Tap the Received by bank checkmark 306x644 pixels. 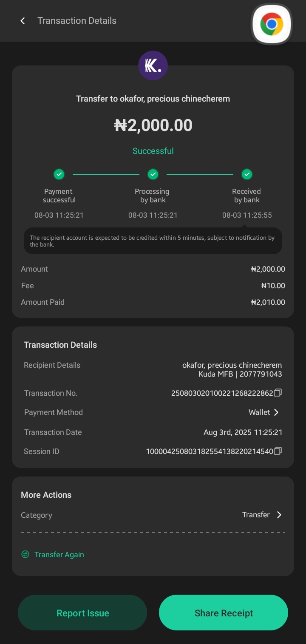[x=247, y=174]
